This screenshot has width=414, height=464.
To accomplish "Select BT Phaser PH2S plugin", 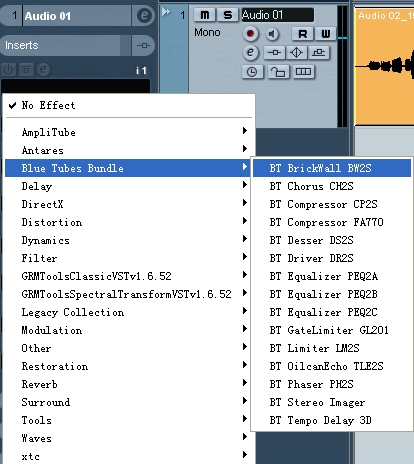I will tap(332, 384).
